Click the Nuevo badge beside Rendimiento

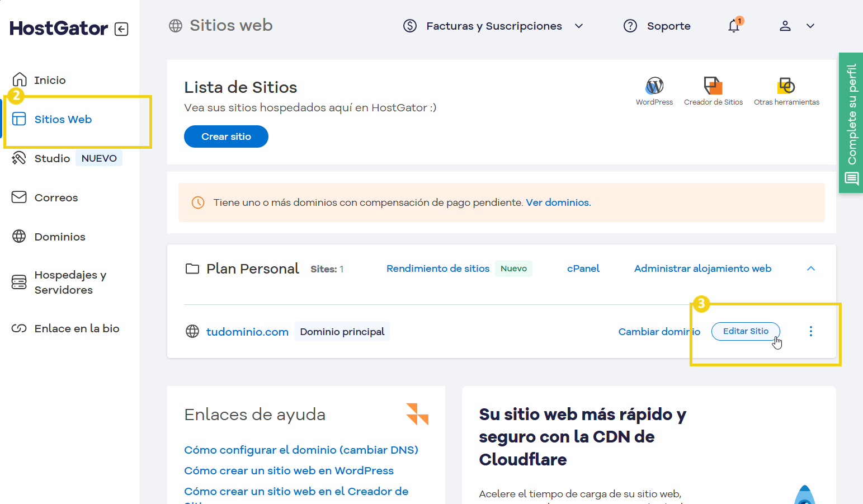click(x=513, y=269)
